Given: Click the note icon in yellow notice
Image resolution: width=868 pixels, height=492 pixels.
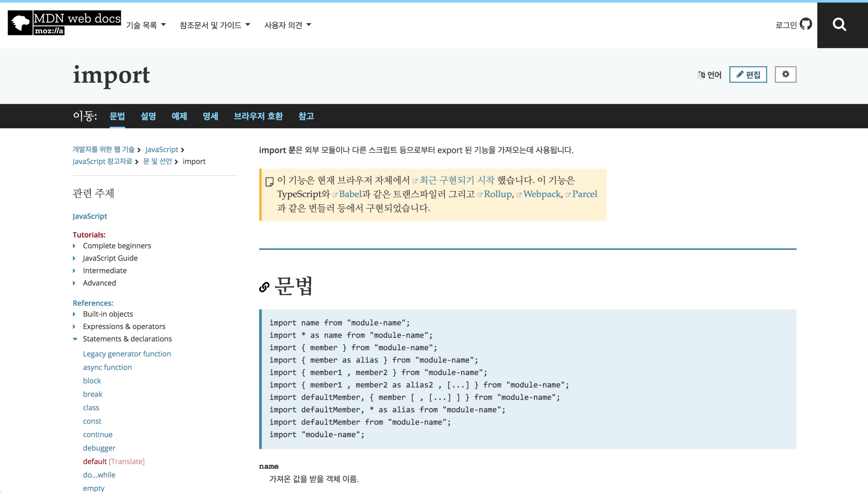Looking at the screenshot, I should [x=269, y=181].
